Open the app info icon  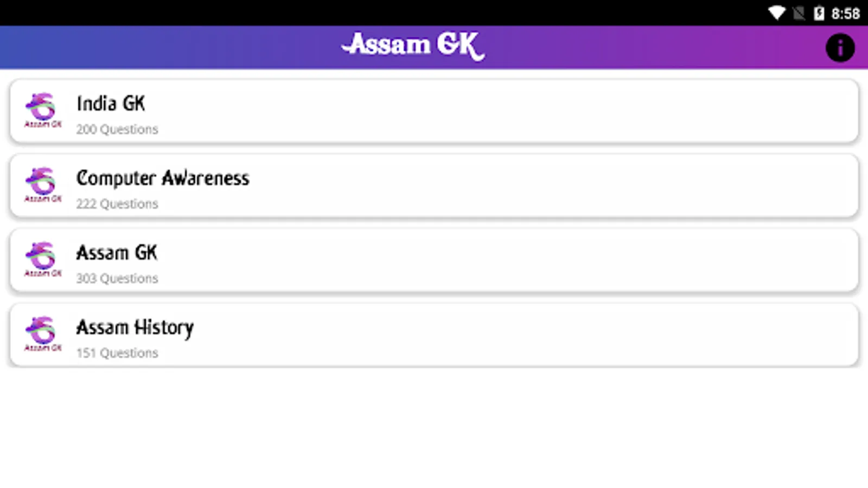pos(840,48)
